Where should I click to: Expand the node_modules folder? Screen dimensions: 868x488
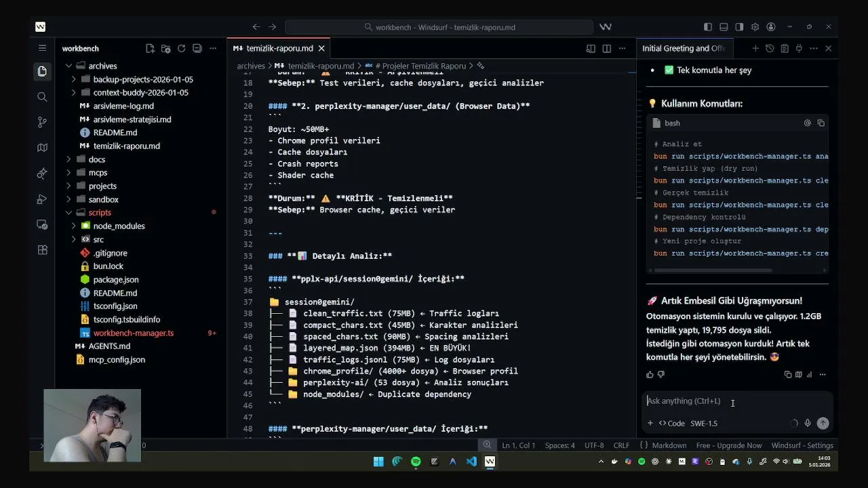(x=73, y=226)
